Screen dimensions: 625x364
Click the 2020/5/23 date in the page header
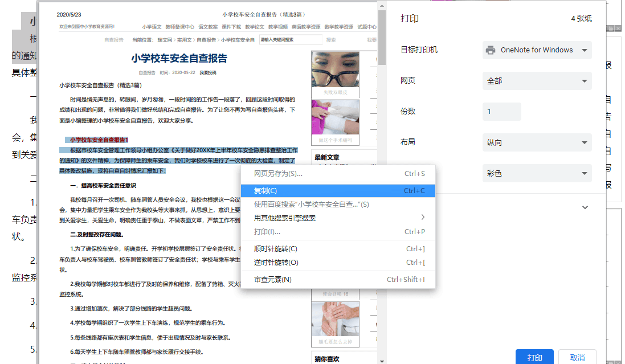[69, 15]
